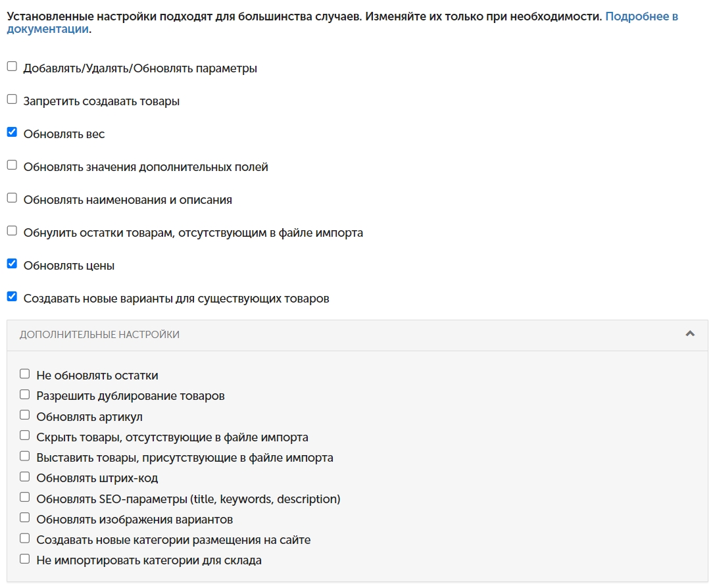This screenshot has height=588, width=715.
Task: Enable Обновлять значения дополнительных полей
Action: [x=12, y=165]
